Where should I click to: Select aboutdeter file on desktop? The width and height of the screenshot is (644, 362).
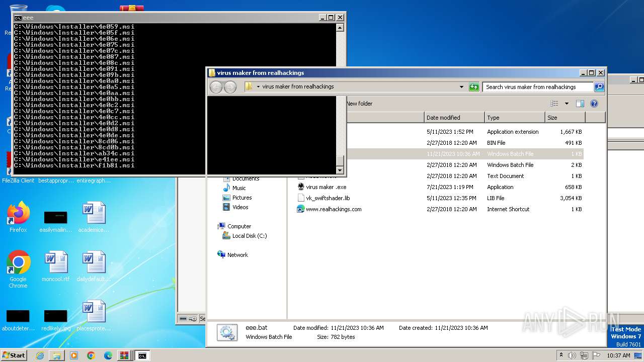[18, 320]
